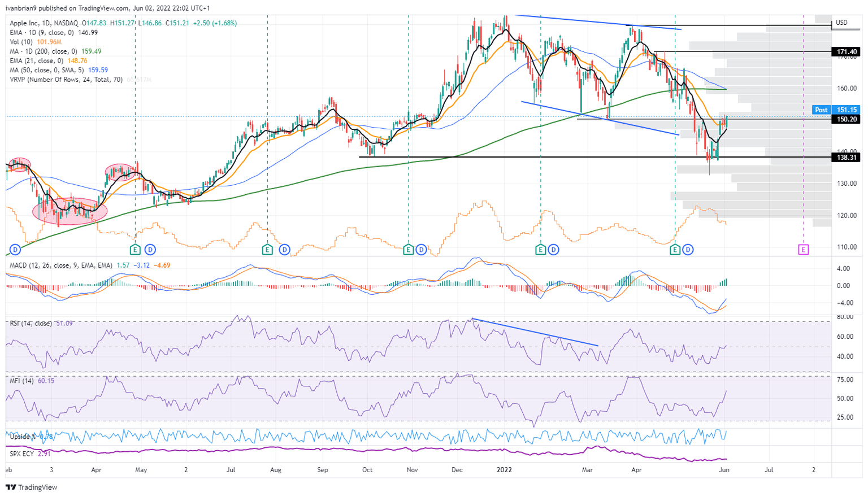Click the 148.76 EMA 21 value

point(77,61)
